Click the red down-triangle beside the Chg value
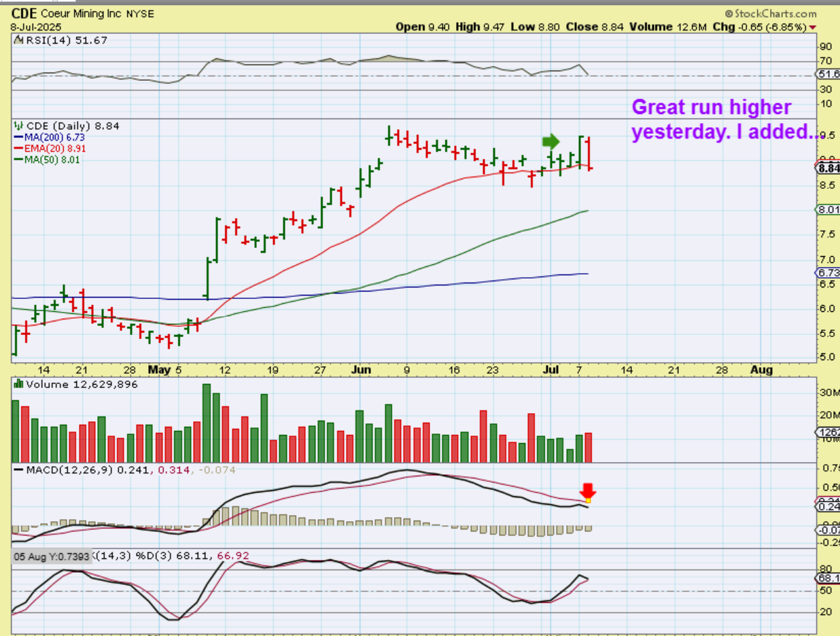 813,28
